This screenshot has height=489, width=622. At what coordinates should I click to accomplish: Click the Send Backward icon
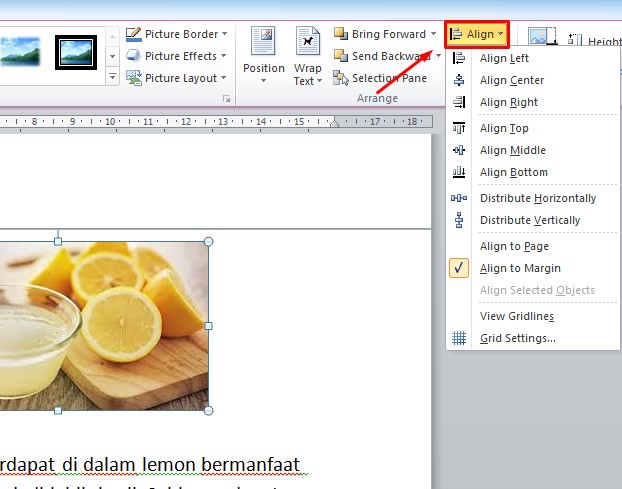point(341,56)
